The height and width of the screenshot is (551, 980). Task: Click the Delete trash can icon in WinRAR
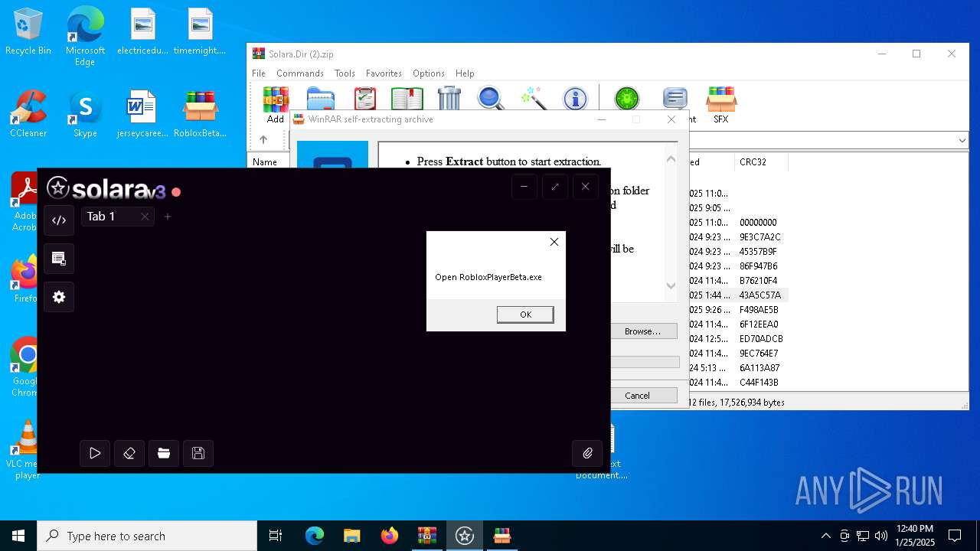click(x=449, y=99)
